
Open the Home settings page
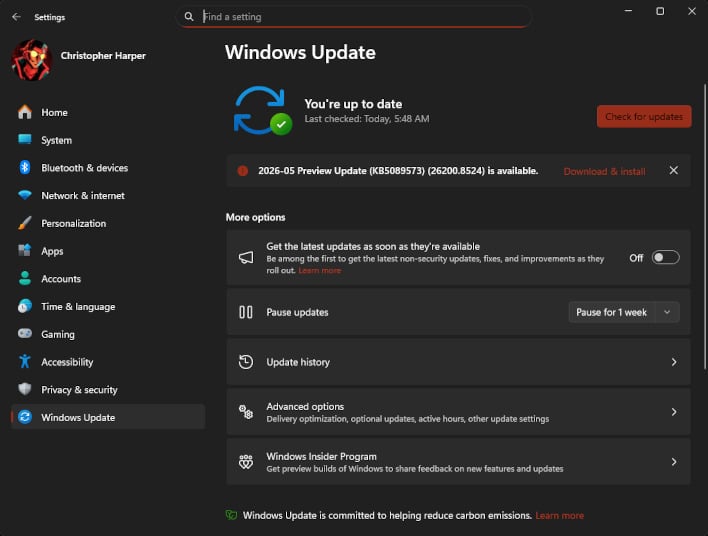coord(108,112)
